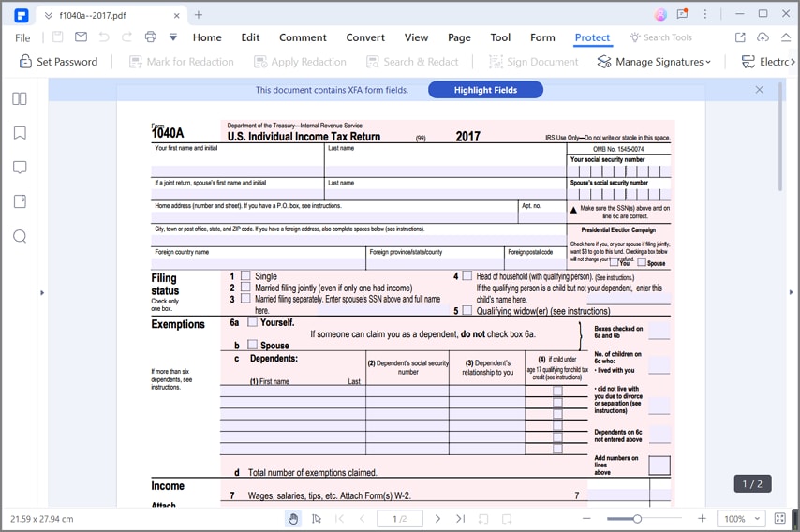Viewport: 800px width, 532px height.
Task: Go to next page arrow
Action: tap(437, 519)
